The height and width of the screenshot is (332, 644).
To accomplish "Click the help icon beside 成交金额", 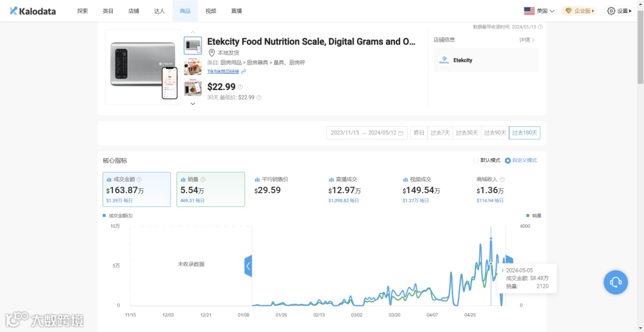I will tap(139, 179).
